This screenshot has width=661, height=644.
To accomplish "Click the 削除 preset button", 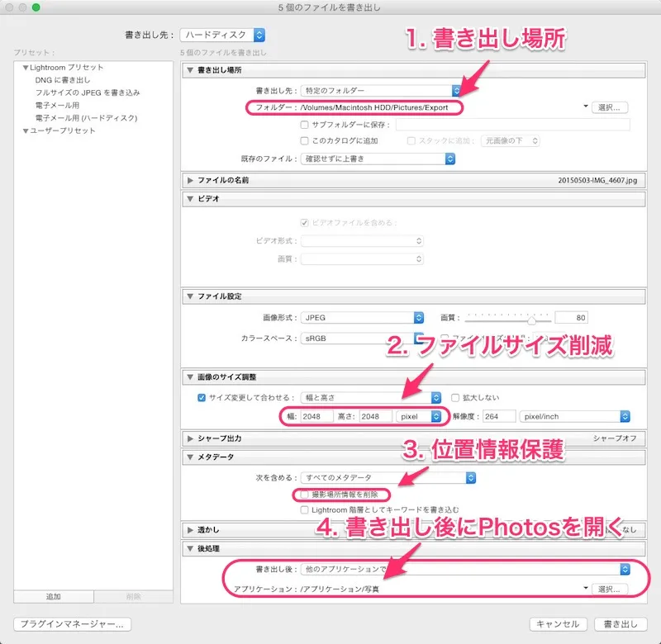I will point(133,597).
